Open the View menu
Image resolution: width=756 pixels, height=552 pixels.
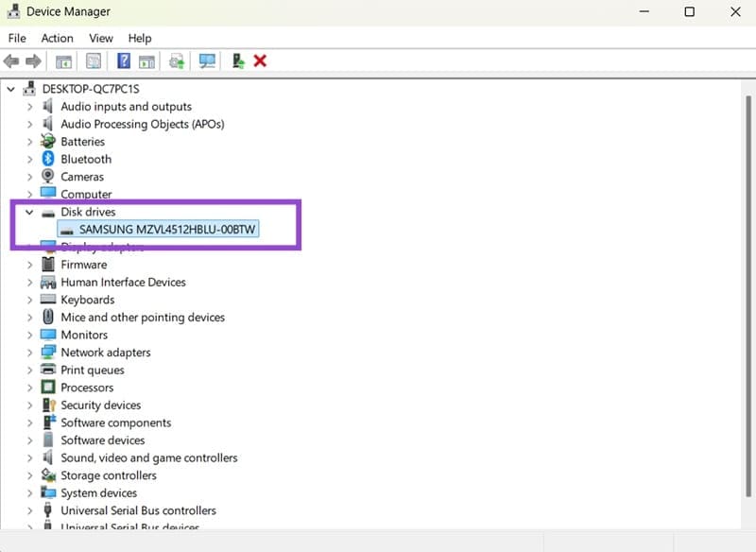pyautogui.click(x=101, y=38)
